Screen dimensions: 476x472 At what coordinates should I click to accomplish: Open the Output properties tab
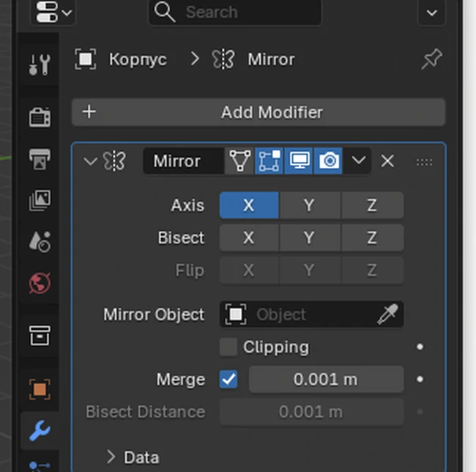(x=40, y=159)
